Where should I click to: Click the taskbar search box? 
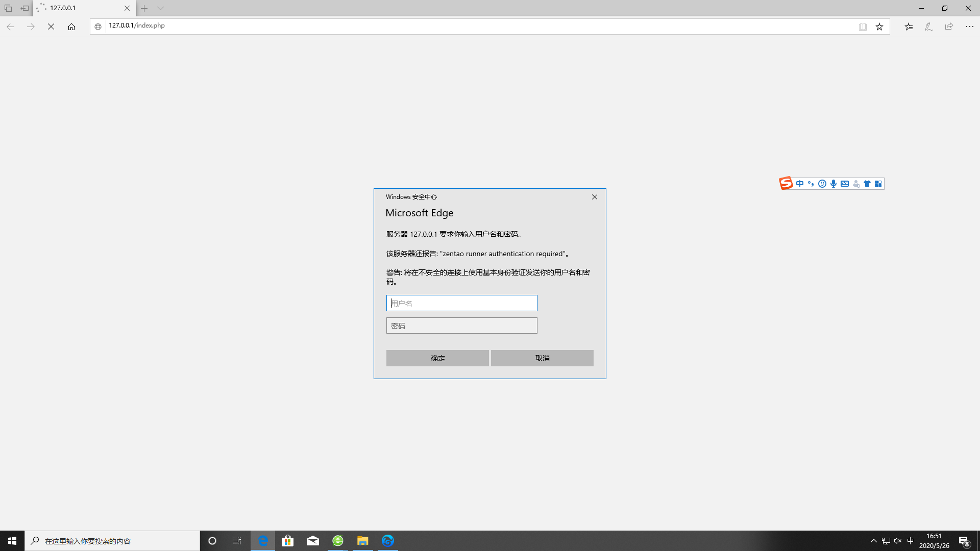pos(112,541)
